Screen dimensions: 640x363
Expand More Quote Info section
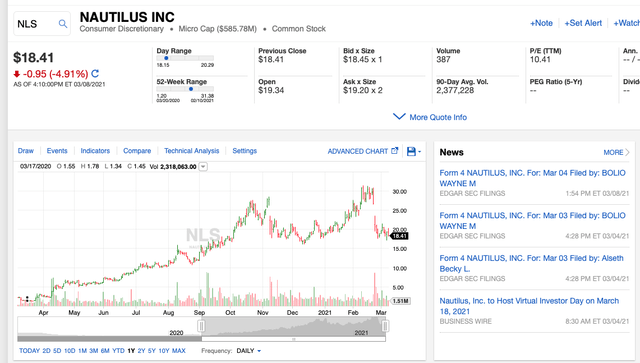[x=430, y=117]
